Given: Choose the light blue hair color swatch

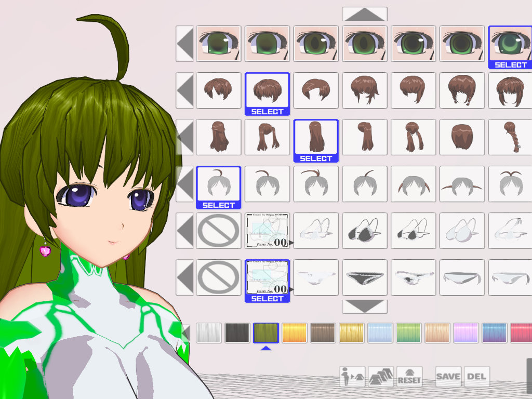Looking at the screenshot, I should (x=380, y=333).
